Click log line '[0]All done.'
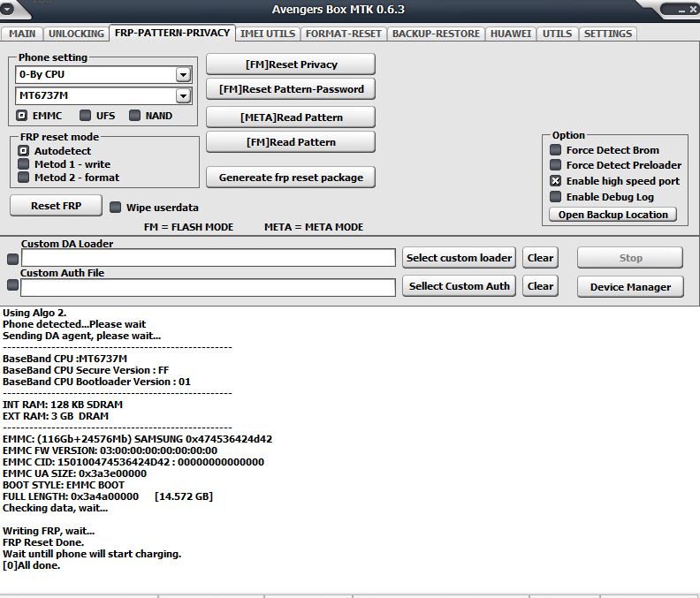 [x=31, y=565]
